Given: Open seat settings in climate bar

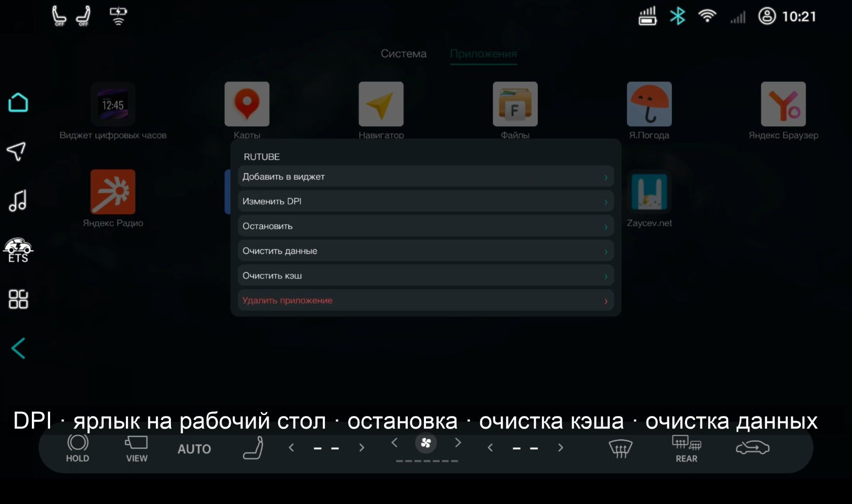Looking at the screenshot, I should tap(253, 448).
